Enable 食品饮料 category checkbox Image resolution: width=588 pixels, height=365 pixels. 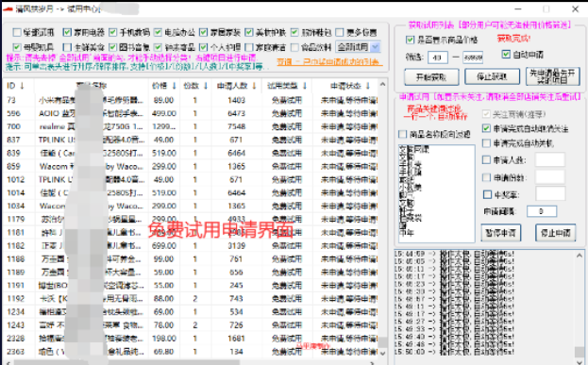tap(294, 47)
